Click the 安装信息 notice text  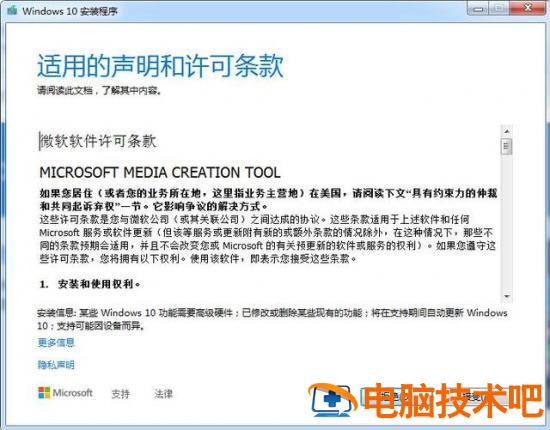click(x=272, y=319)
